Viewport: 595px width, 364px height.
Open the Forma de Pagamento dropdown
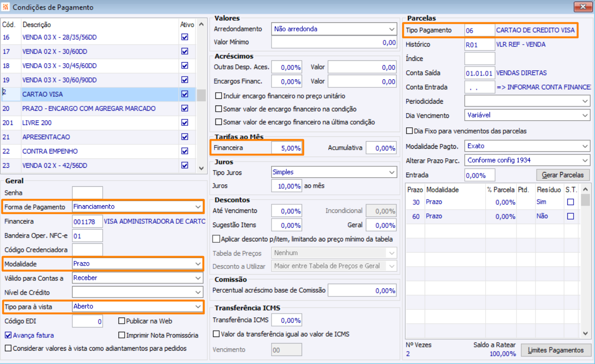(198, 207)
